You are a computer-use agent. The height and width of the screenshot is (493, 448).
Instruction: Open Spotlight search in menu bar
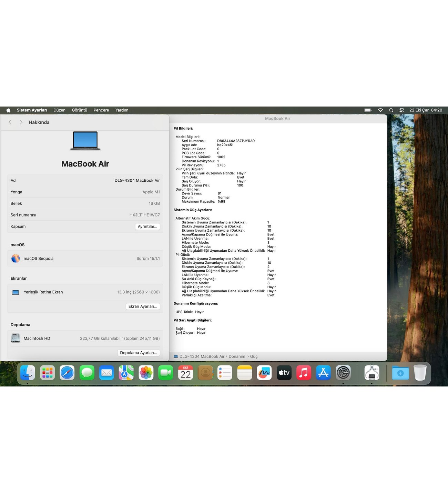tap(391, 110)
